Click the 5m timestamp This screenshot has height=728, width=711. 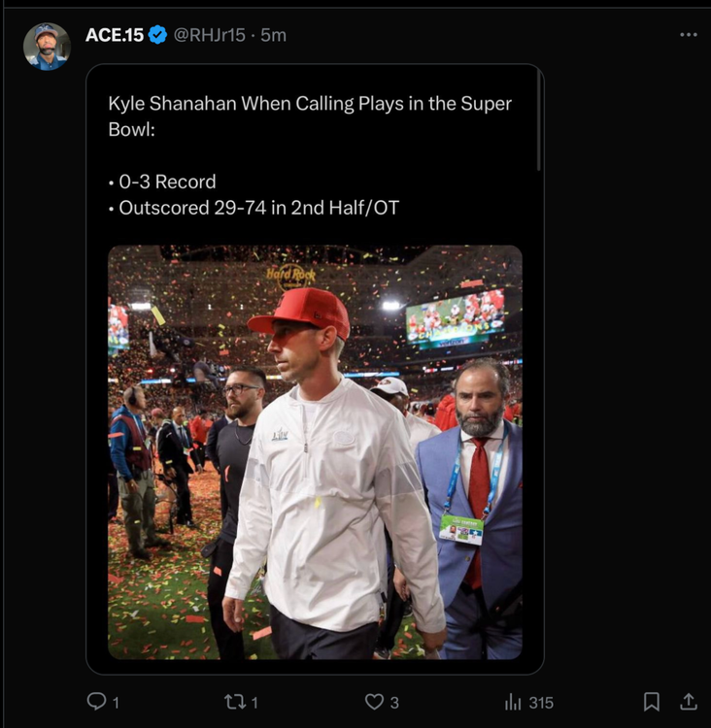(x=274, y=35)
